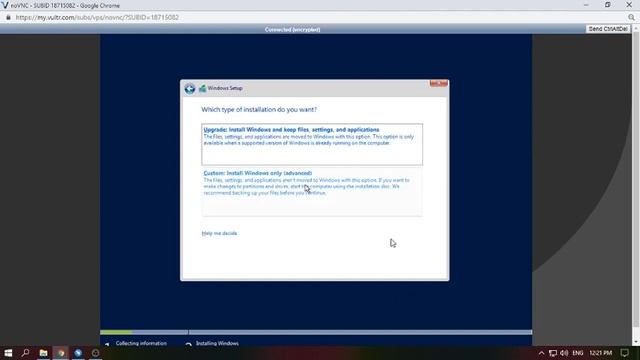Open the Windows Start menu
This screenshot has width=640, height=360.
point(8,353)
